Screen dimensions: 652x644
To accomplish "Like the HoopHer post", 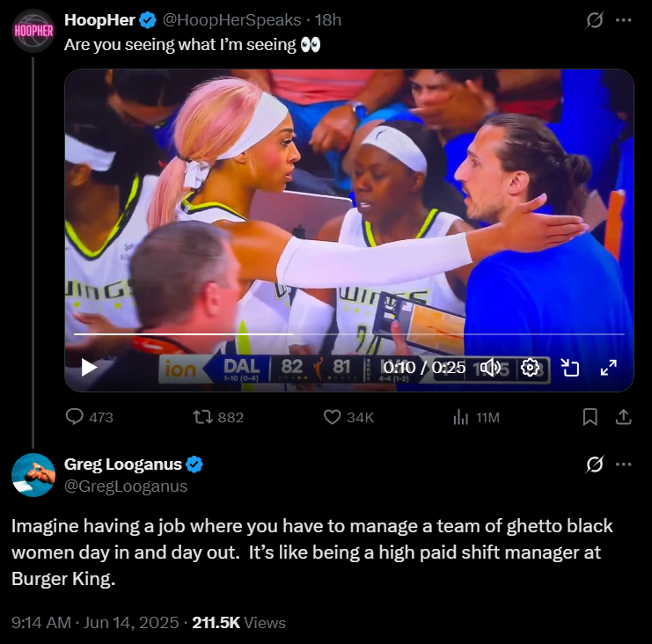I will pos(348,417).
